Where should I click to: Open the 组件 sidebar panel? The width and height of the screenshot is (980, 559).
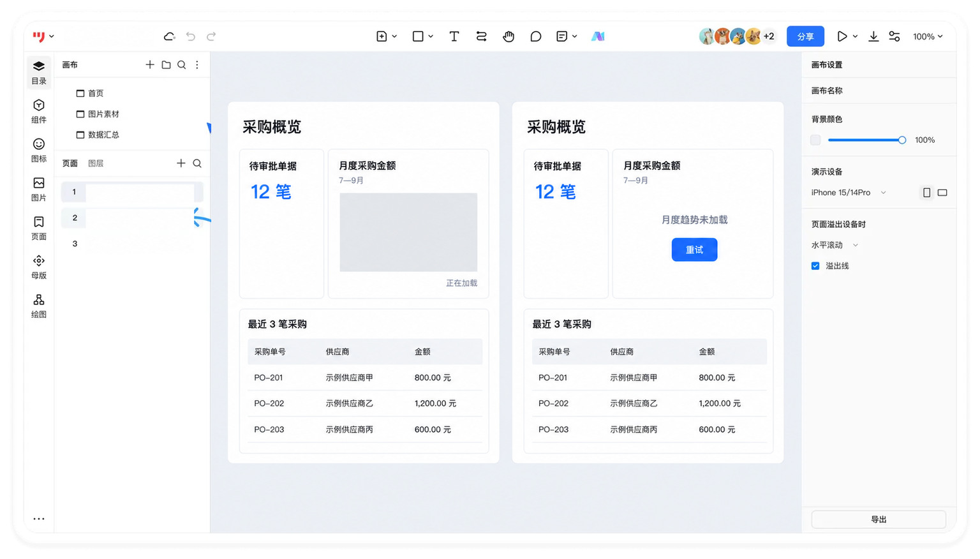39,112
